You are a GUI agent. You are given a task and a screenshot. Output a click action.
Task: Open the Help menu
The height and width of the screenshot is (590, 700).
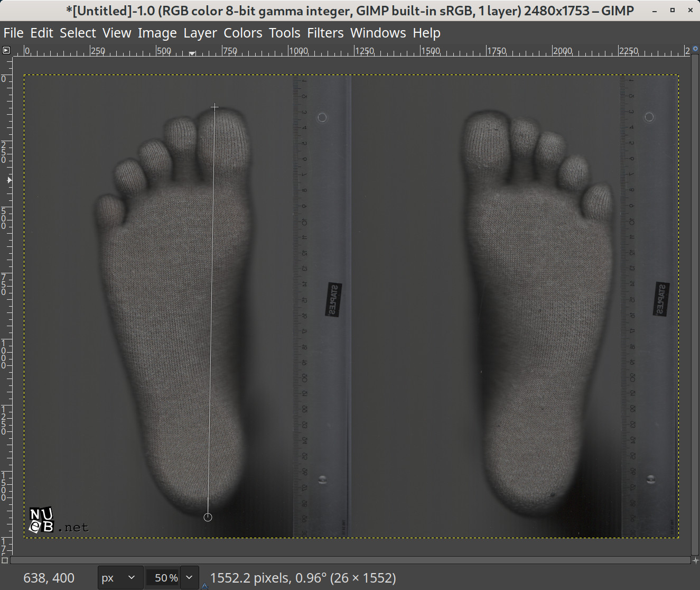[426, 33]
